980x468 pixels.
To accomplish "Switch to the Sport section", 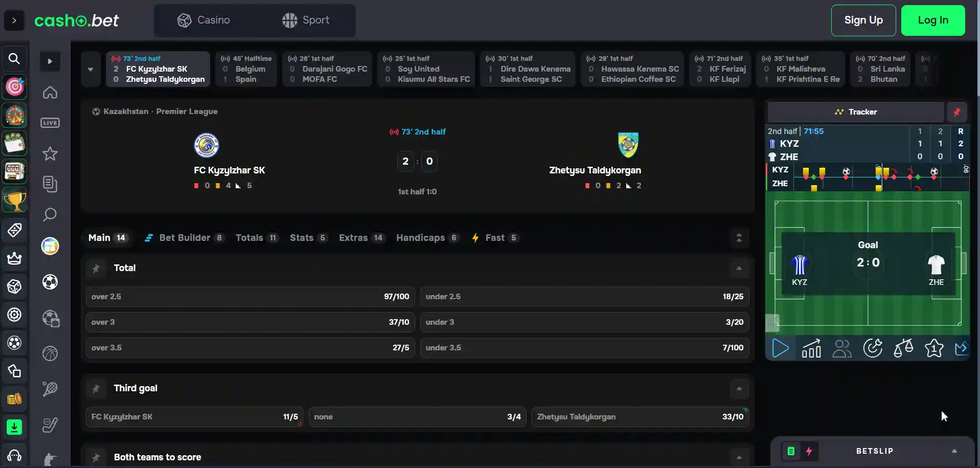I will [x=305, y=20].
